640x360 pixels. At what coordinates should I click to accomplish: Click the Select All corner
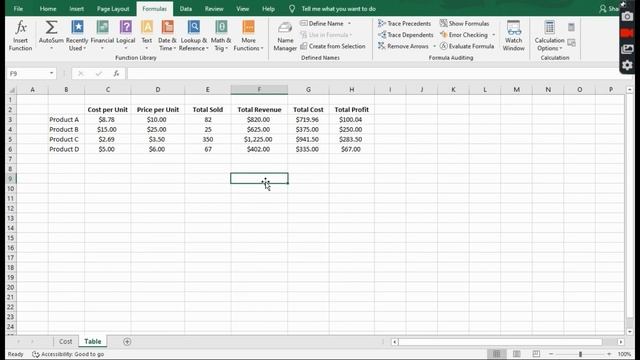click(11, 90)
